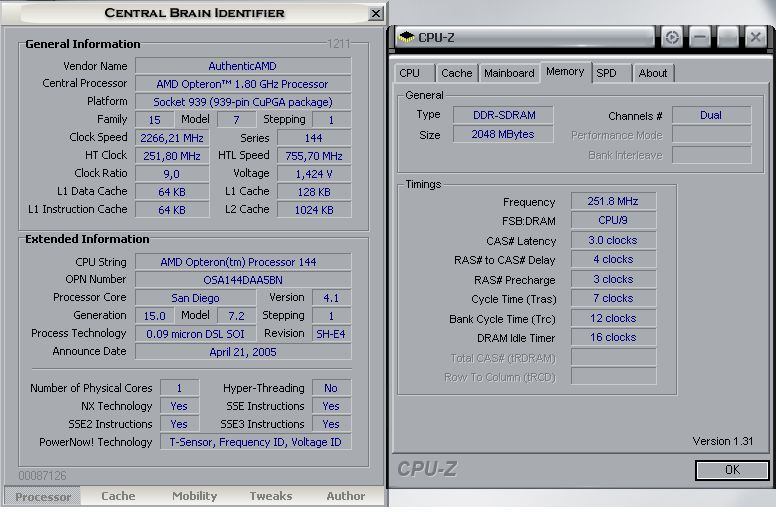Minimize the CPU-Z window
Viewport: 776px width, 512px height.
[x=700, y=37]
